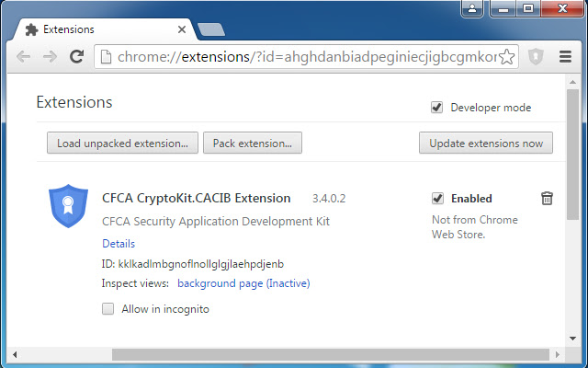Check Allow in incognito
588x368 pixels.
(x=108, y=309)
